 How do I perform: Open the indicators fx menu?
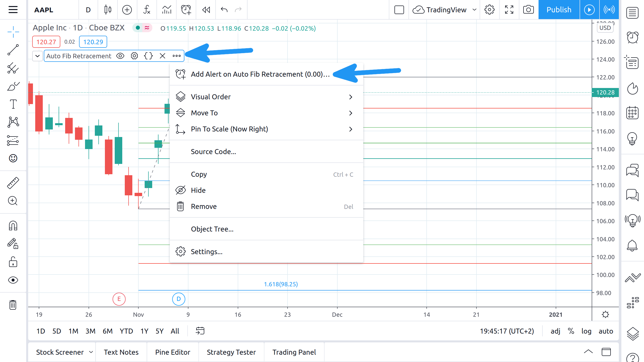147,10
